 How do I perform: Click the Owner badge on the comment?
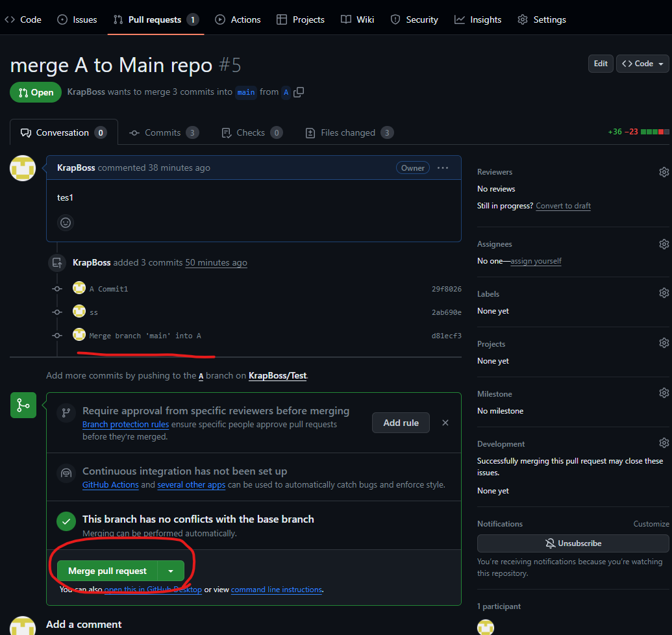click(x=413, y=168)
